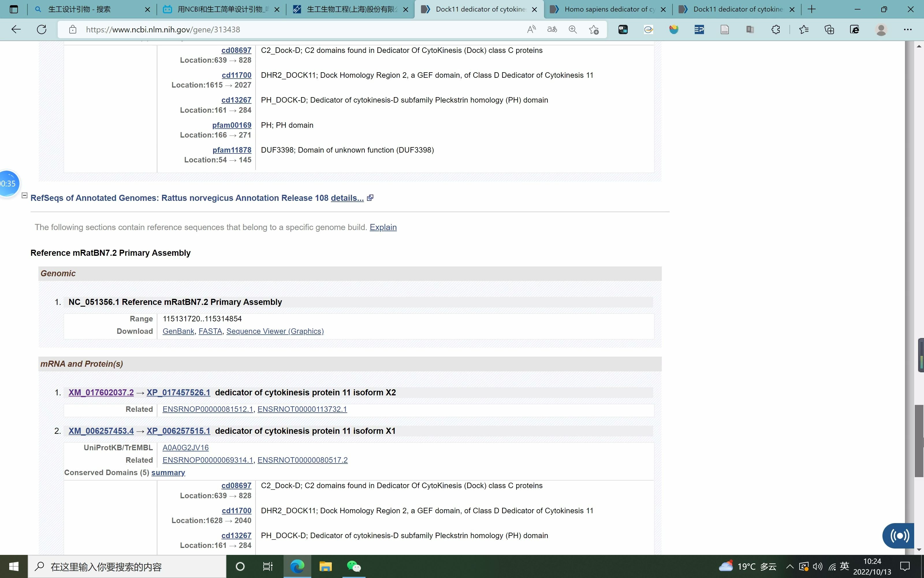Open ENSRNOT00000113732.1 Ensembl link
This screenshot has height=578, width=924.
point(302,410)
